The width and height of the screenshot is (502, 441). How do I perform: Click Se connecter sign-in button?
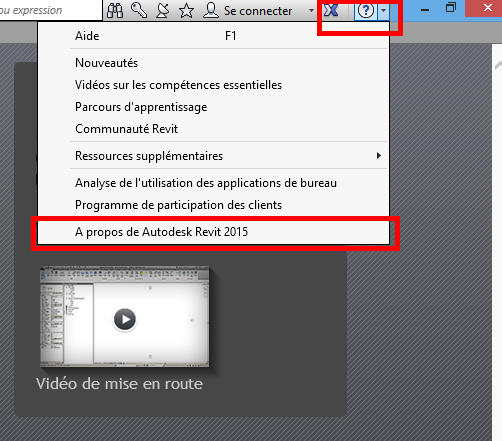(x=258, y=11)
